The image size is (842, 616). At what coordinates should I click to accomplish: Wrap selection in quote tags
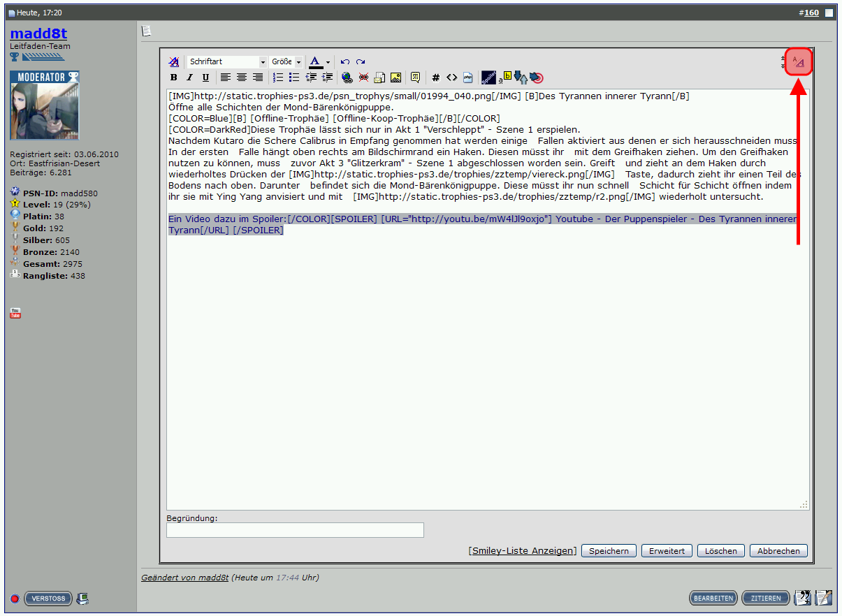click(415, 78)
